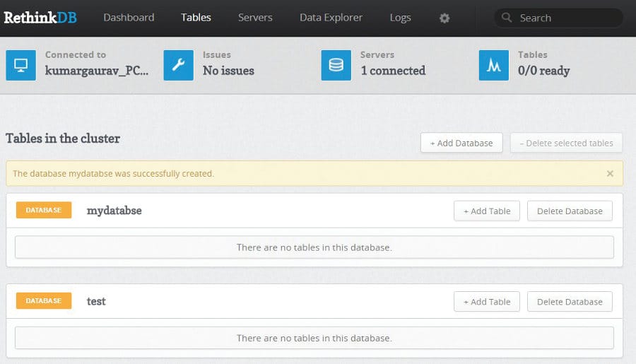Delete the test database
636x364 pixels.
(x=570, y=302)
